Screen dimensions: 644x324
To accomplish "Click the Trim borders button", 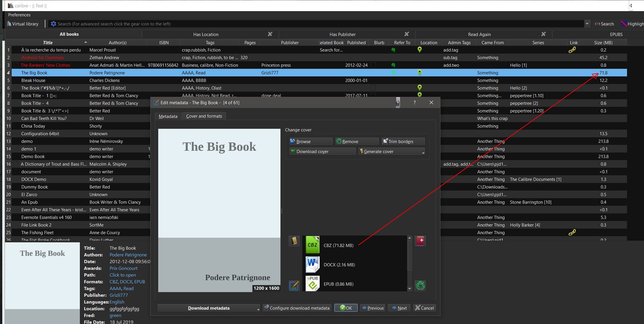I will (403, 141).
